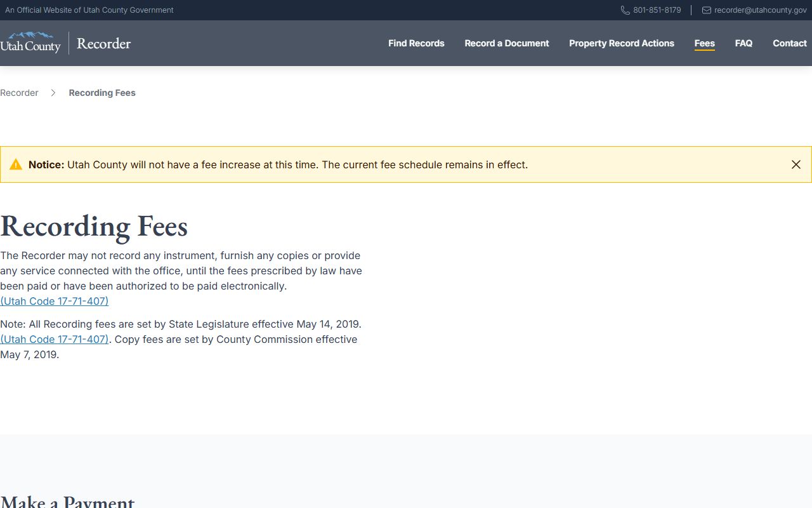The image size is (812, 508).
Task: Click the Recorder site title
Action: 104,43
